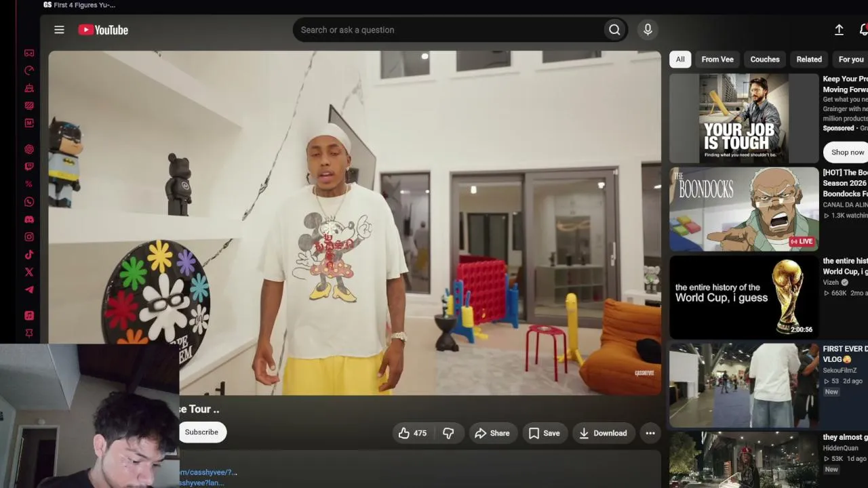The width and height of the screenshot is (868, 488).
Task: Open the striped panel icon in the sidebar
Action: pos(29,106)
